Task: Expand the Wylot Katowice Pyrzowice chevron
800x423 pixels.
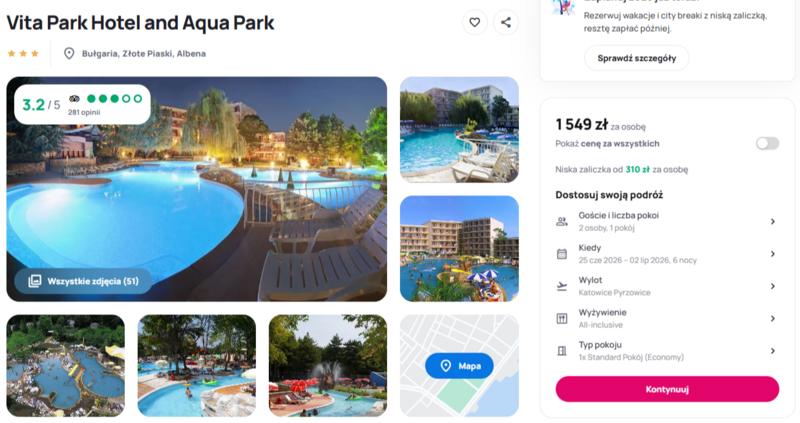Action: point(772,286)
